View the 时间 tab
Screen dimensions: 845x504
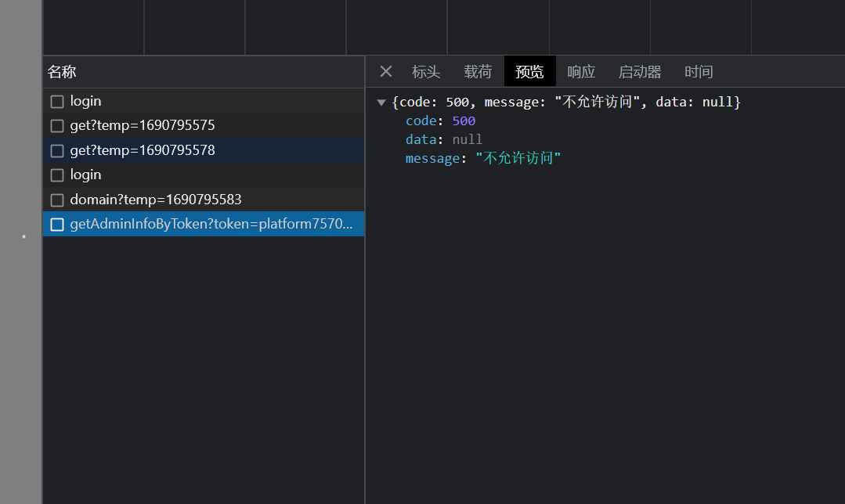699,72
